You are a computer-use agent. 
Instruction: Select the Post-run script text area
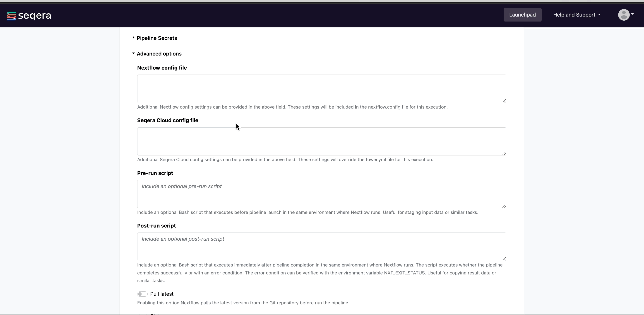(322, 246)
